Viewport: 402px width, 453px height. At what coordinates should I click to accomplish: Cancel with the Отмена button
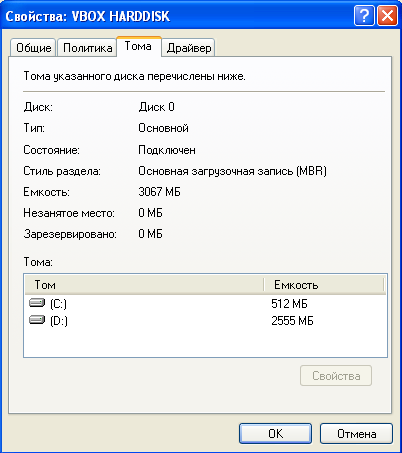click(x=356, y=434)
